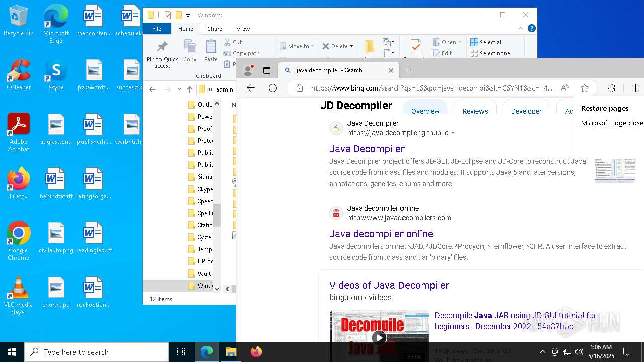The height and width of the screenshot is (362, 644).
Task: Close the java decompiler Search tab
Action: tap(391, 70)
